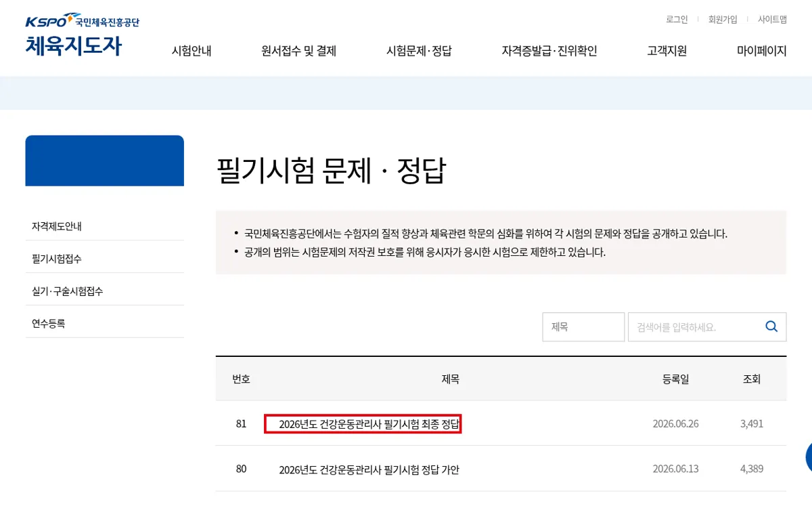Open the 자격증발급·진위확인 menu
The height and width of the screenshot is (508, 812).
tap(549, 51)
